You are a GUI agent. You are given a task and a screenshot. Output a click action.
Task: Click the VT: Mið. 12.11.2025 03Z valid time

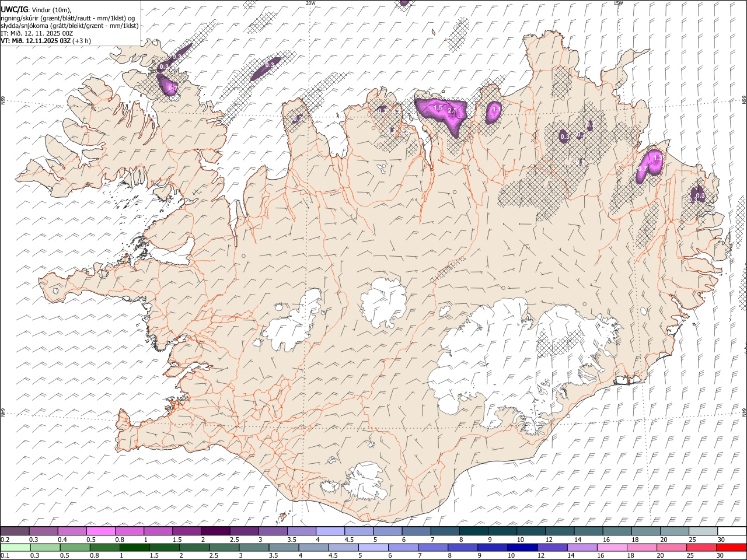[x=36, y=41]
